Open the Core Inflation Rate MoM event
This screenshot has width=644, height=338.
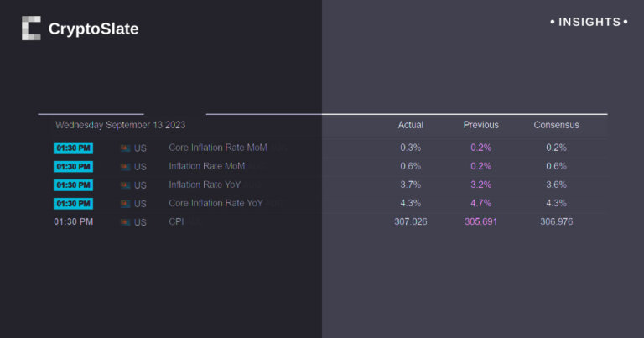pyautogui.click(x=217, y=148)
